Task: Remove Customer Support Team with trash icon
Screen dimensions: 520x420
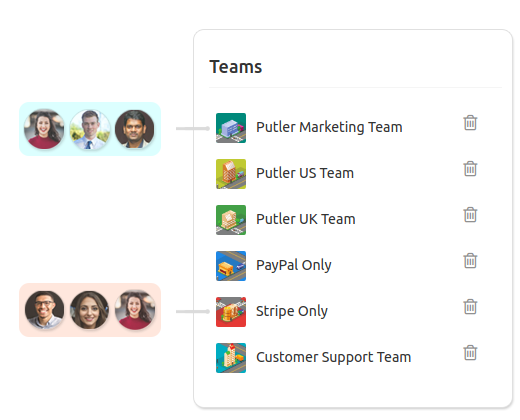Action: click(470, 353)
